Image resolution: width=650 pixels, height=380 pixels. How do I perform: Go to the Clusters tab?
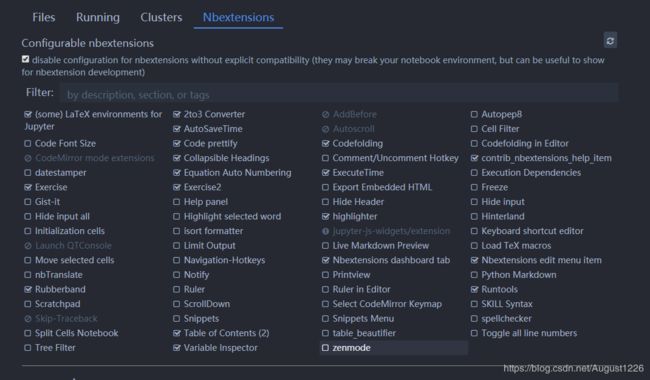(161, 17)
